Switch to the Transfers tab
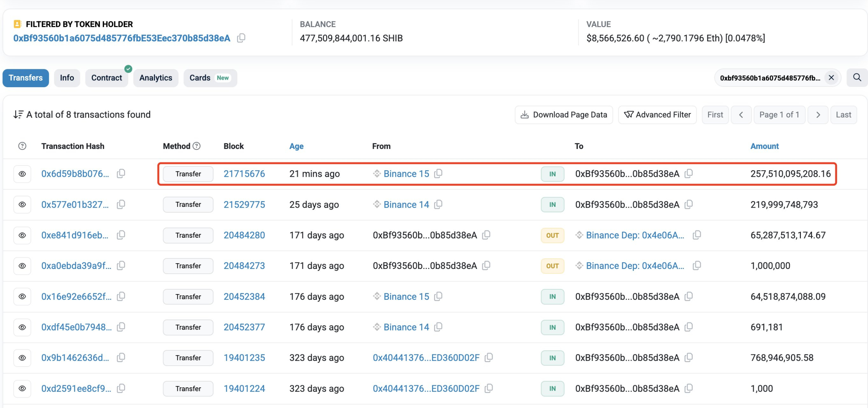Image resolution: width=868 pixels, height=408 pixels. [x=26, y=78]
